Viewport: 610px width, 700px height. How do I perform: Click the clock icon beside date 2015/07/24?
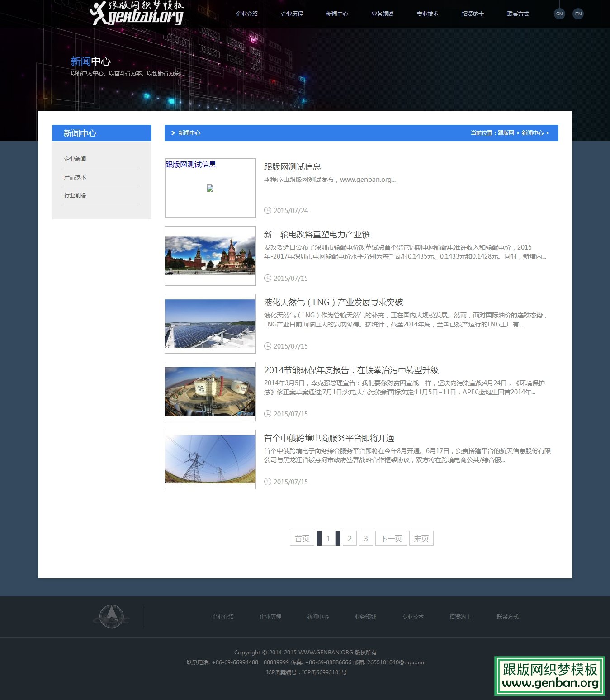pos(268,210)
